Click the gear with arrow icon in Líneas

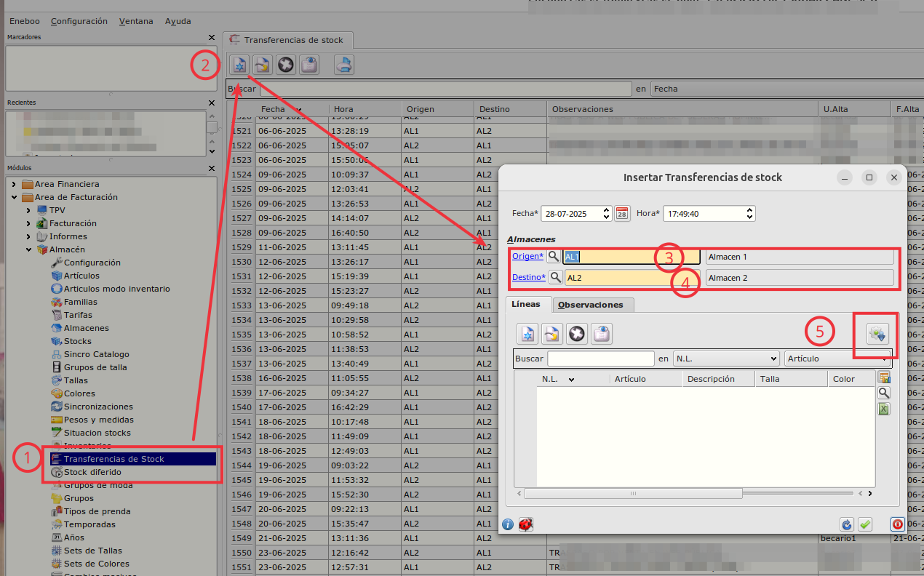click(878, 335)
